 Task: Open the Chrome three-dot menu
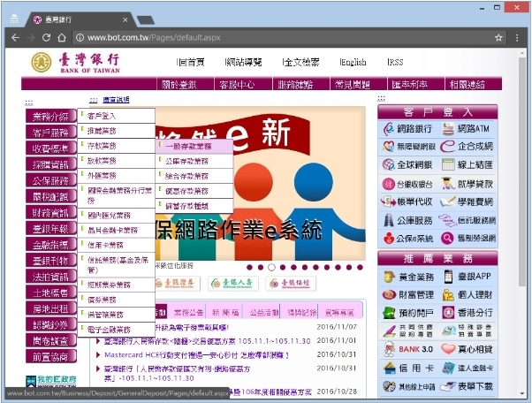point(517,37)
